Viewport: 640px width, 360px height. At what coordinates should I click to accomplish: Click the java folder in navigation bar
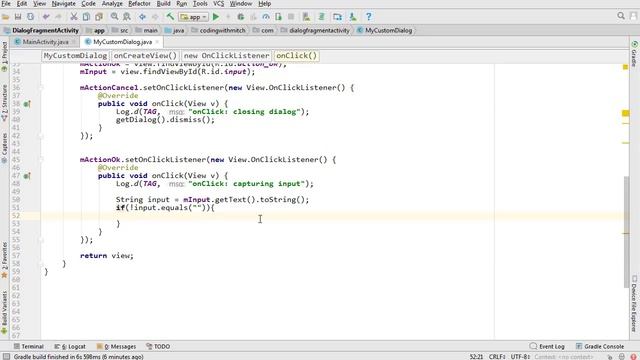tap(174, 30)
